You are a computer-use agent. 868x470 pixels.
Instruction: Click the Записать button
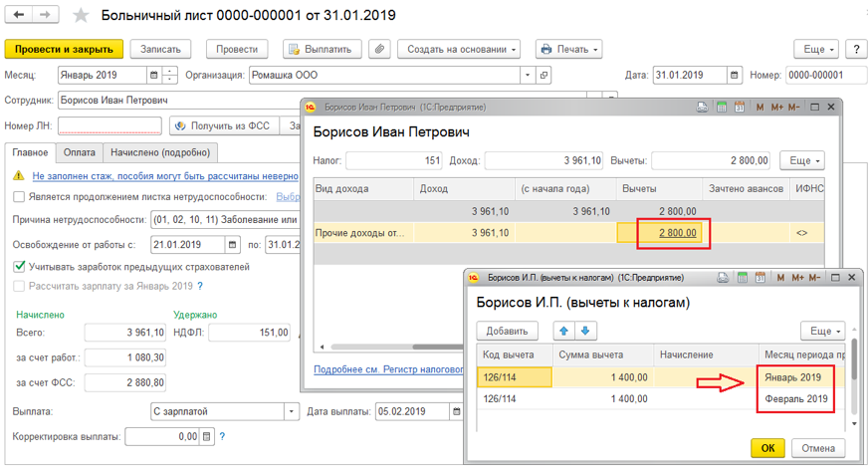pyautogui.click(x=160, y=49)
